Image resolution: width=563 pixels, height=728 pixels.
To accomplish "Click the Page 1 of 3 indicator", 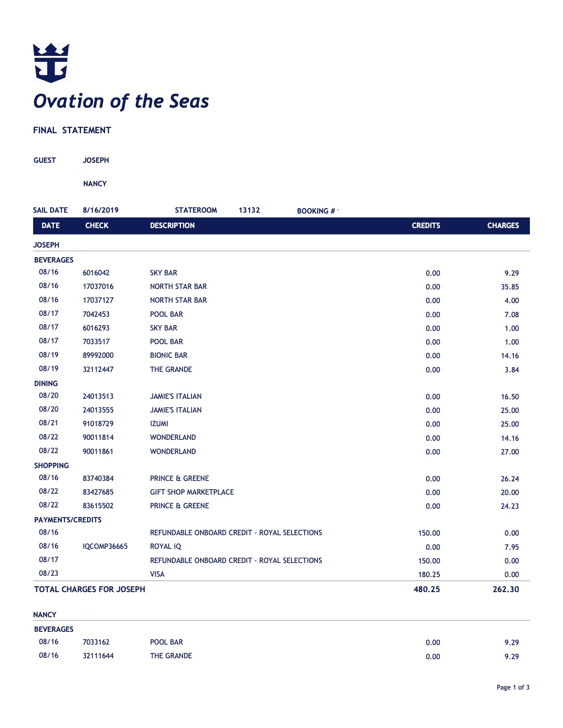I will (x=513, y=687).
